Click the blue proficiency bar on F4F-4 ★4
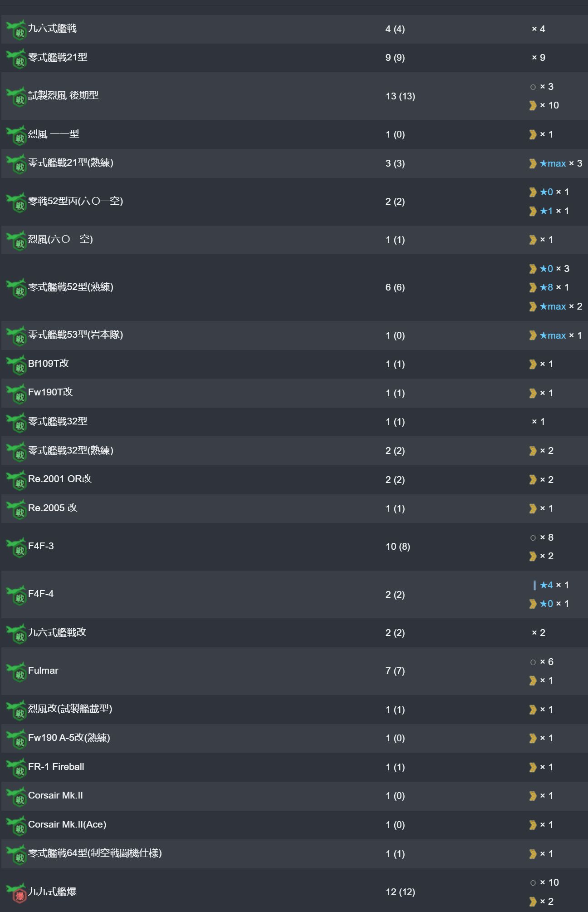588x912 pixels. click(x=534, y=585)
